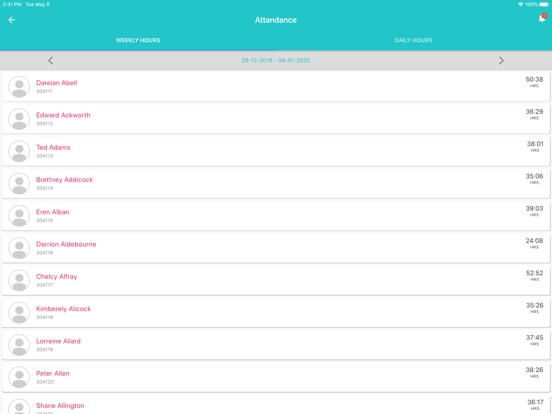552x414 pixels.
Task: Open Ted Adams' avatar
Action: 19,151
